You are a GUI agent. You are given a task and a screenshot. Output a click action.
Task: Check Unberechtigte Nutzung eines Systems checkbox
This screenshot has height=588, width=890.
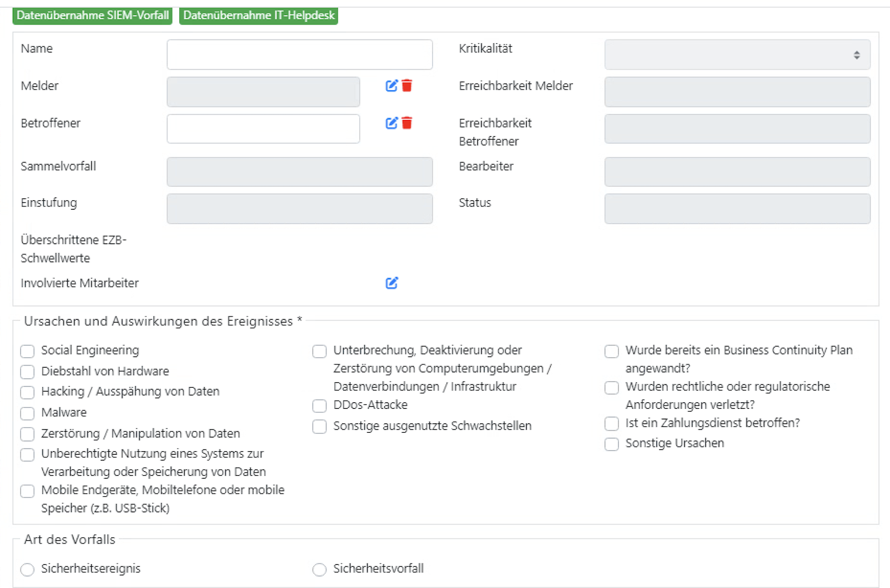tap(27, 454)
